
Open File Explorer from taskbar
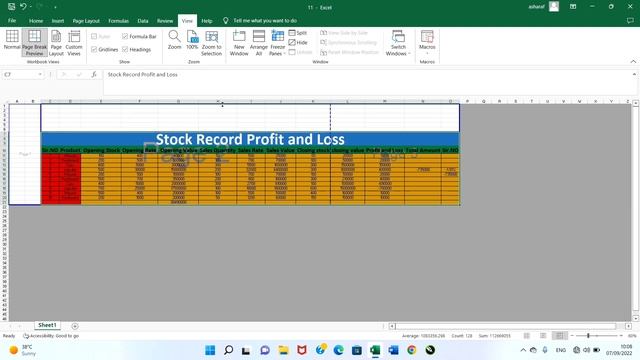click(x=284, y=350)
